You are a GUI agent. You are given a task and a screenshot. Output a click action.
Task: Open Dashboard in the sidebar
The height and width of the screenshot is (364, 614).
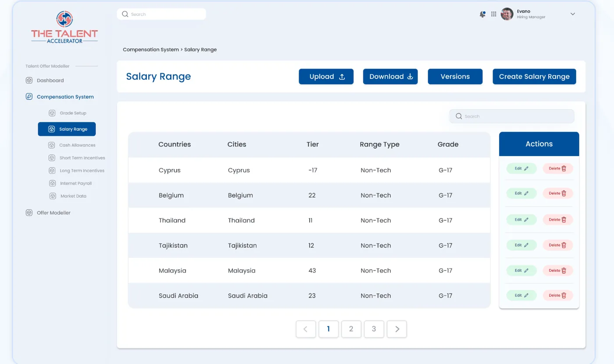point(45,80)
